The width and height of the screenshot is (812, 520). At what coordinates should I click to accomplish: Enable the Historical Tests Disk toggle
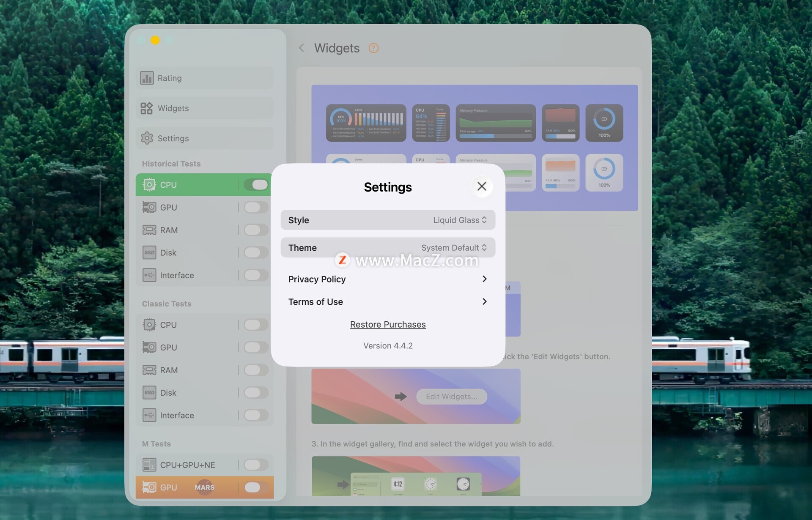256,252
